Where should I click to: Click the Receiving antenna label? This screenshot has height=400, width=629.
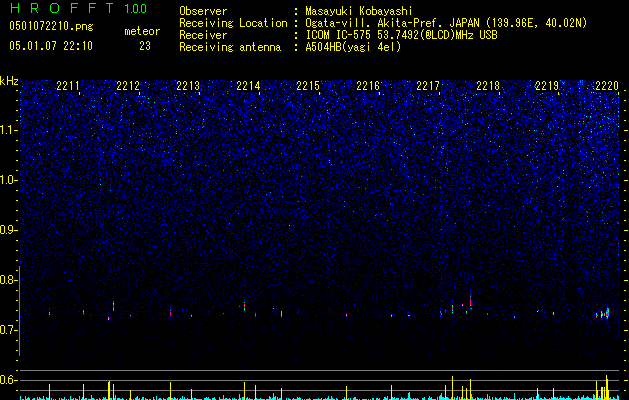coord(230,47)
